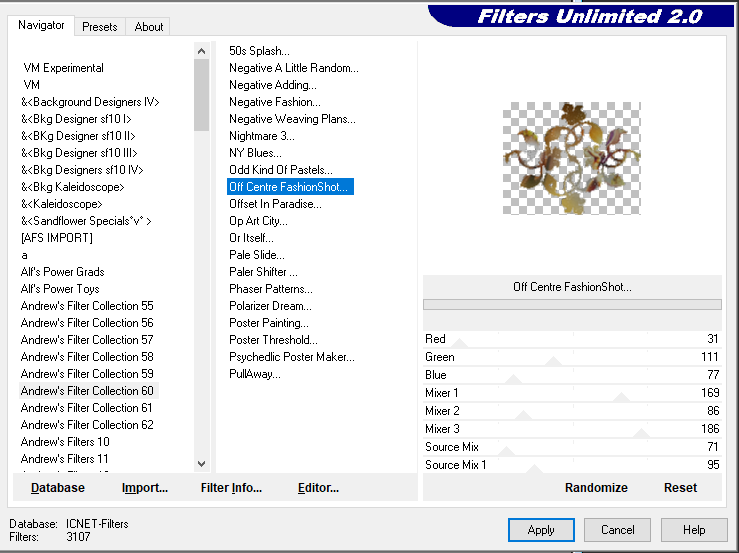Click the Import... button
This screenshot has height=553, width=739.
[145, 488]
